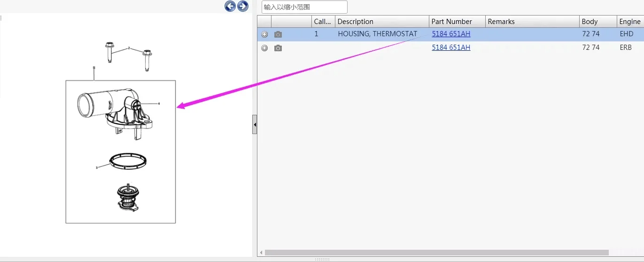Sort by the Engine column header
This screenshot has width=644, height=262.
(x=630, y=22)
